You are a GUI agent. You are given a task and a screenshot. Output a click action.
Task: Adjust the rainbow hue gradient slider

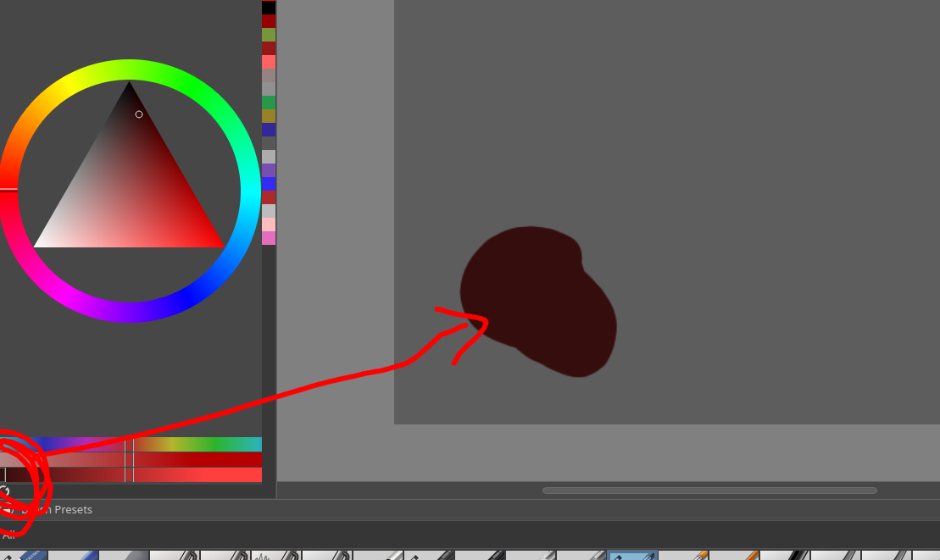[x=131, y=445]
